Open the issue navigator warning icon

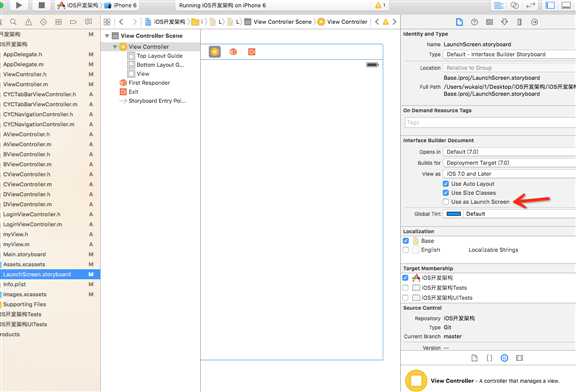click(x=28, y=22)
